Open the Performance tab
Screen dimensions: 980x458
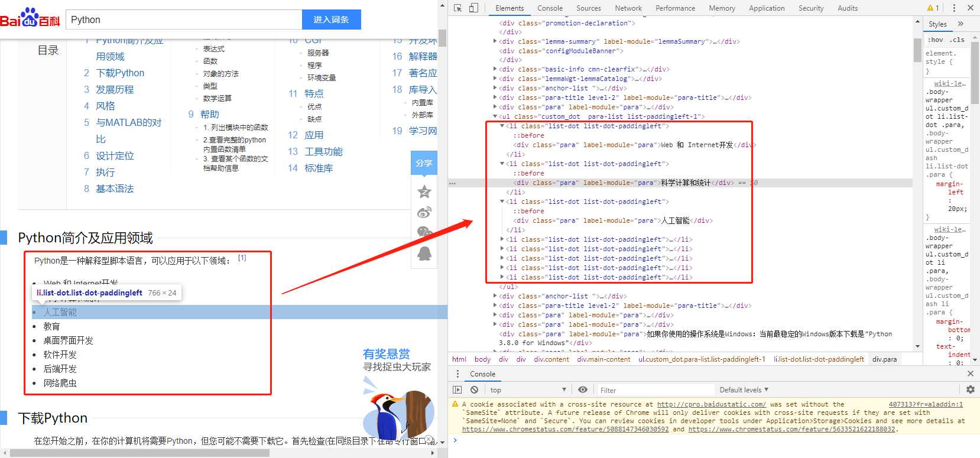pyautogui.click(x=675, y=8)
